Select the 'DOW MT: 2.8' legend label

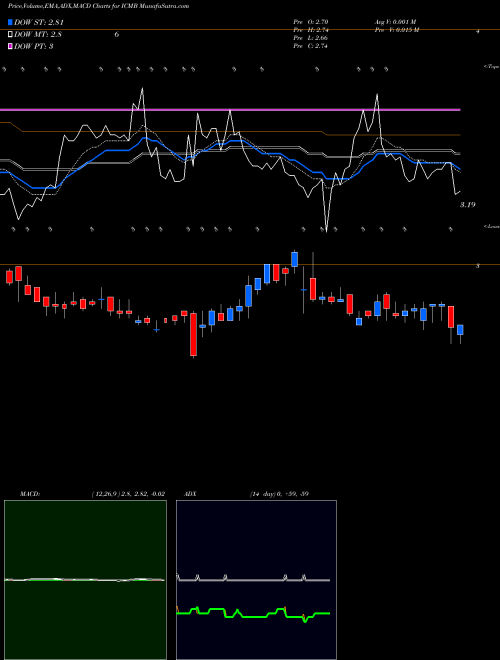click(38, 35)
